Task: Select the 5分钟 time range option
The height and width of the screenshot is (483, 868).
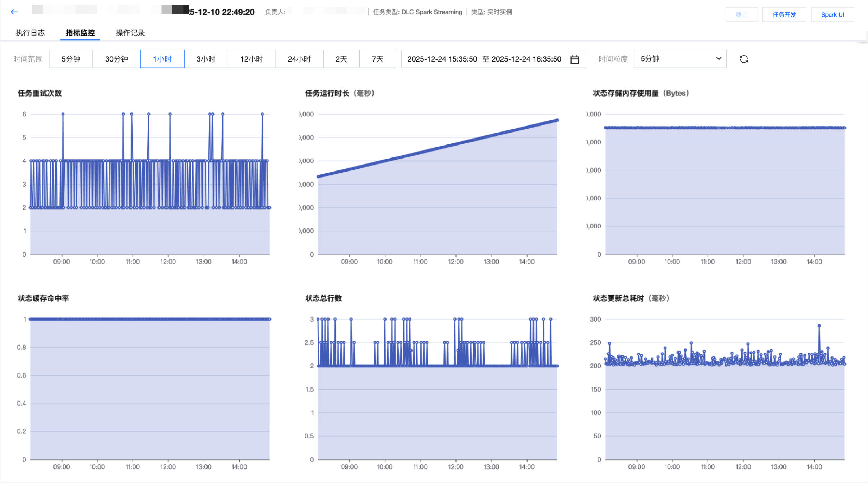Action: [71, 59]
